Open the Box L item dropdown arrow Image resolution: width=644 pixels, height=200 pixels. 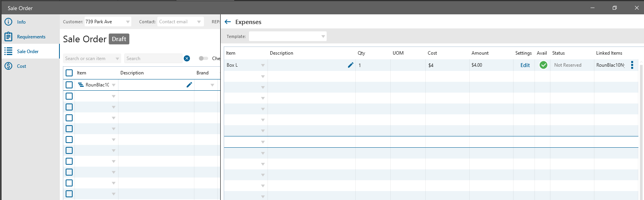[x=263, y=66]
